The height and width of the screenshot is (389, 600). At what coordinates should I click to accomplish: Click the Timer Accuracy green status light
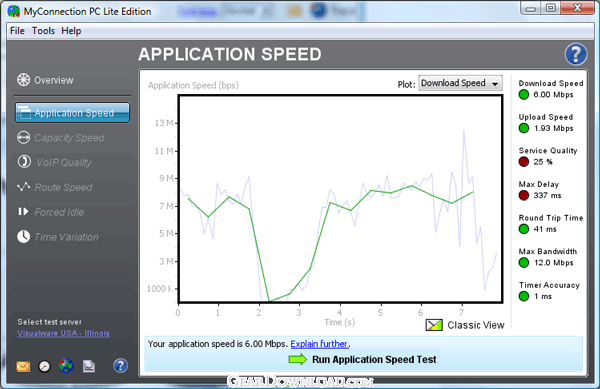coord(524,296)
